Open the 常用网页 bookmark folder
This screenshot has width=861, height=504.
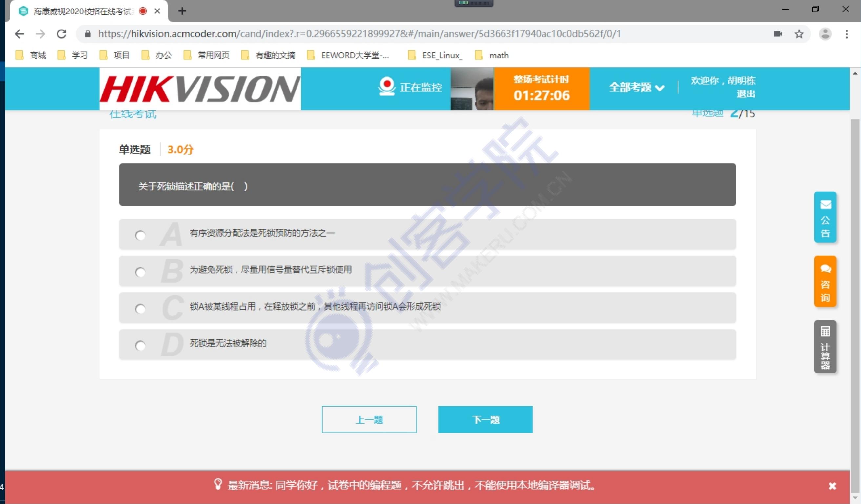pyautogui.click(x=206, y=55)
